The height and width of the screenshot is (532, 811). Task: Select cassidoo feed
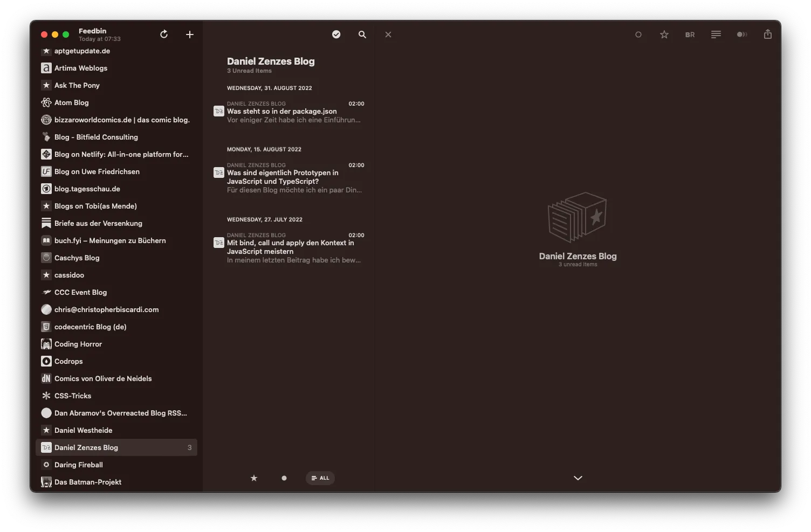[x=116, y=275]
